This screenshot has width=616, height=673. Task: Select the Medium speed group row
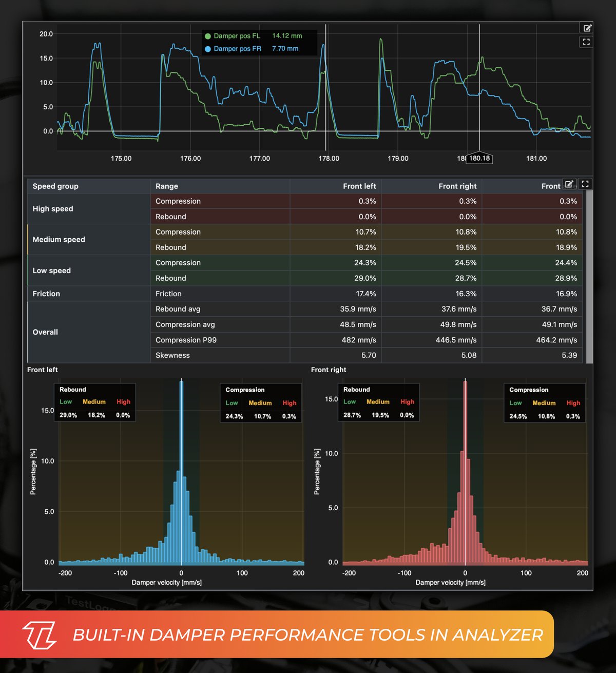[88, 240]
